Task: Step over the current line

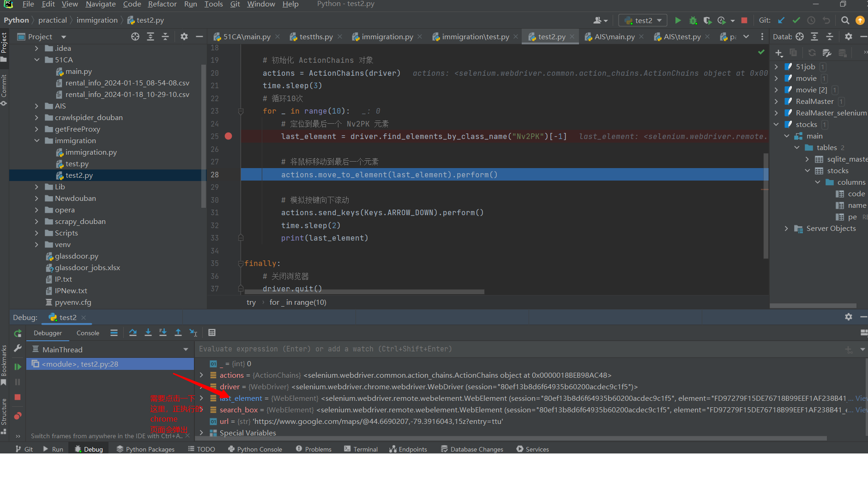Action: [133, 332]
